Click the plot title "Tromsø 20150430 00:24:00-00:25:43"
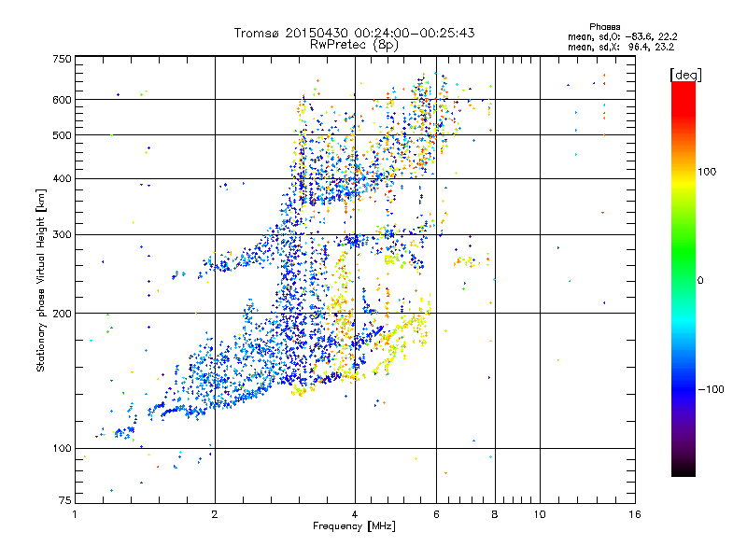This screenshot has height=560, width=747. tap(355, 33)
